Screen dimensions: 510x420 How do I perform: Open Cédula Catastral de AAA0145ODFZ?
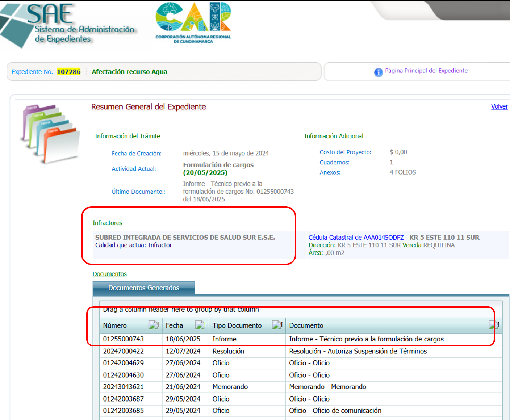point(356,237)
